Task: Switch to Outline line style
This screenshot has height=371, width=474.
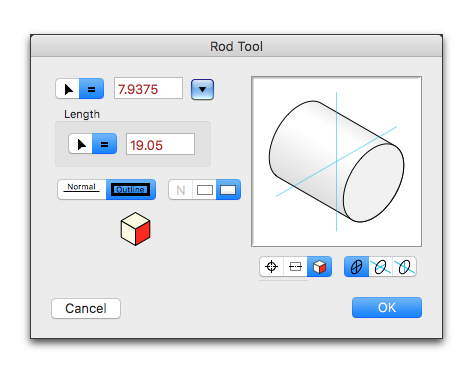Action: [131, 190]
